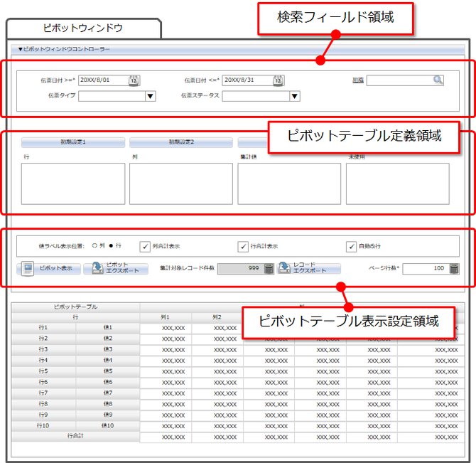Select the ピボットウィンドウ tab
Viewport: 476px width, 463px height.
point(83,28)
